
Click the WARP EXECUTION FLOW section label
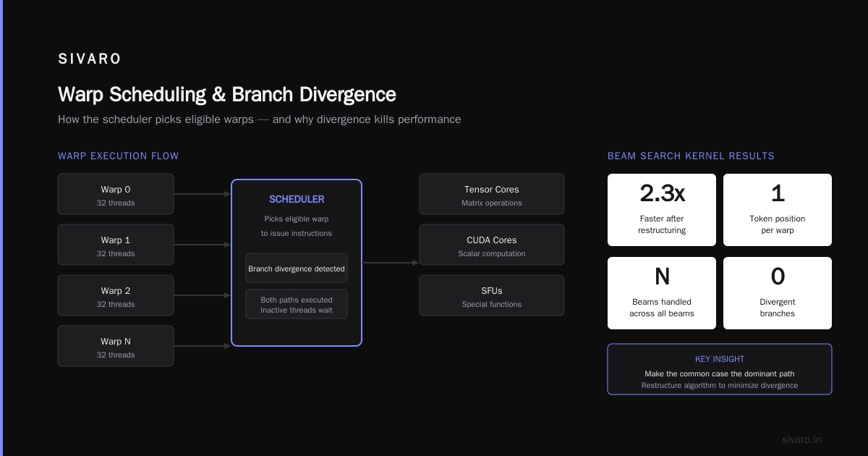tap(119, 156)
